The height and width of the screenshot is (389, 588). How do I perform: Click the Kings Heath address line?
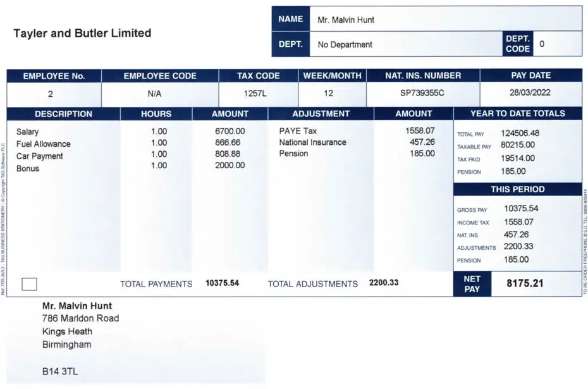(67, 331)
